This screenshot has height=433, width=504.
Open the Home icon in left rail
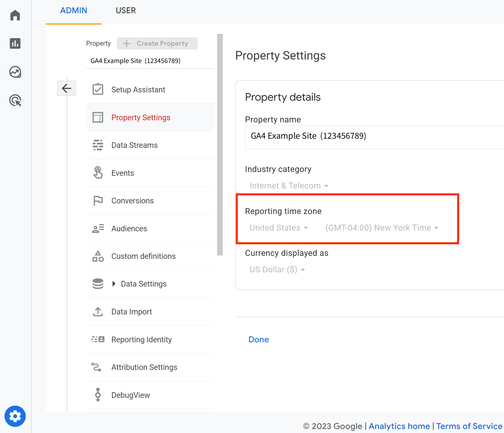pyautogui.click(x=15, y=15)
